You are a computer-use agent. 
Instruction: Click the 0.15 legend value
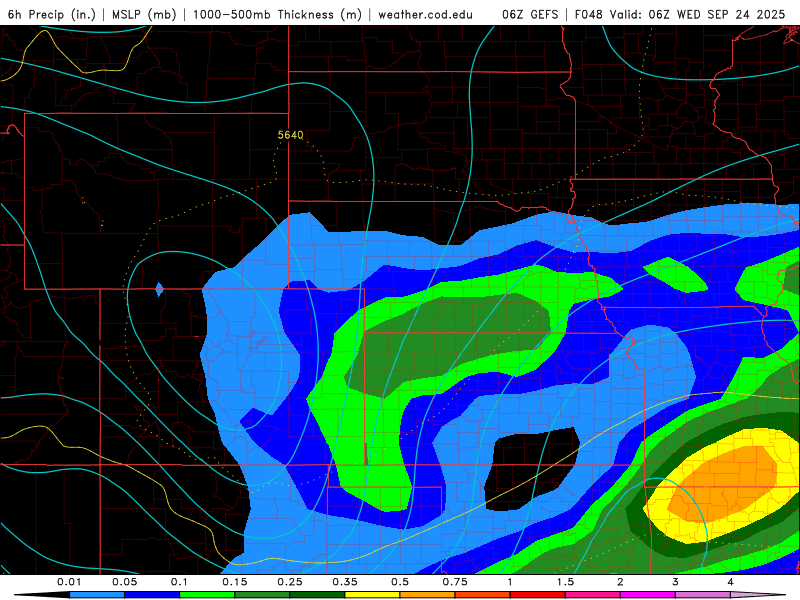[235, 582]
